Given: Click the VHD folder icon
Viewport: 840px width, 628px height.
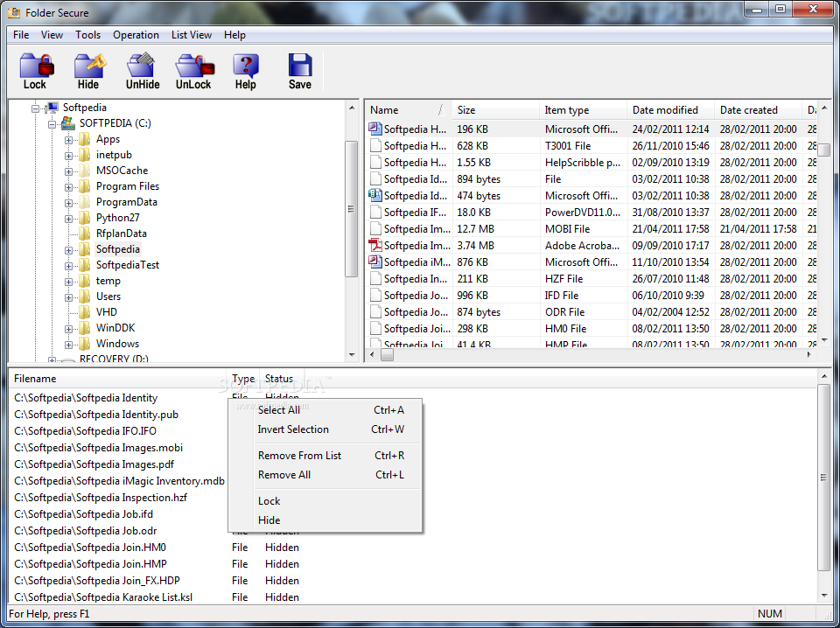Looking at the screenshot, I should pyautogui.click(x=85, y=312).
